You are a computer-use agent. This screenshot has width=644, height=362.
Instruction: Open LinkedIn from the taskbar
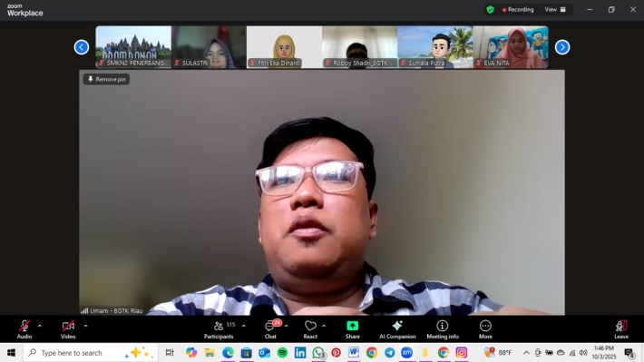click(x=300, y=353)
